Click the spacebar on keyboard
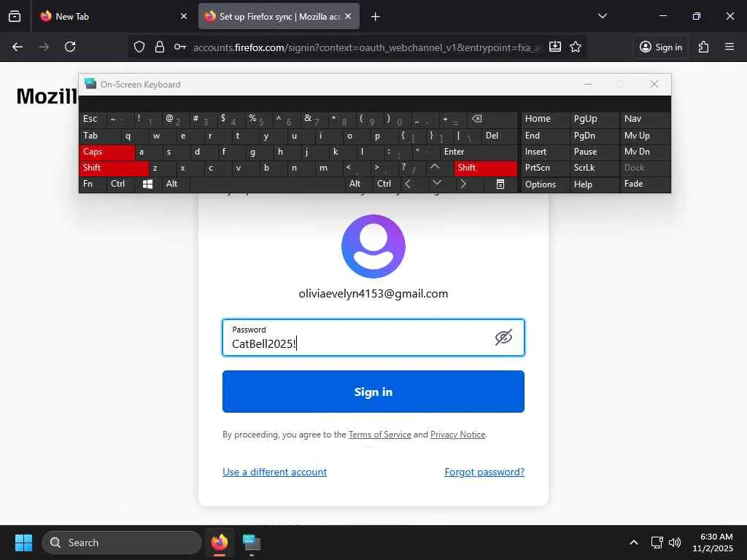The height and width of the screenshot is (560, 747). point(267,184)
